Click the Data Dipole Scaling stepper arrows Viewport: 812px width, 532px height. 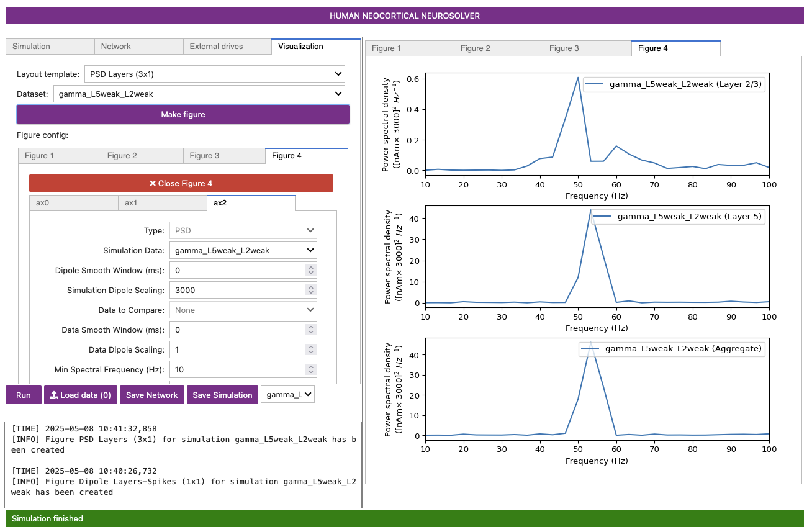pos(311,349)
